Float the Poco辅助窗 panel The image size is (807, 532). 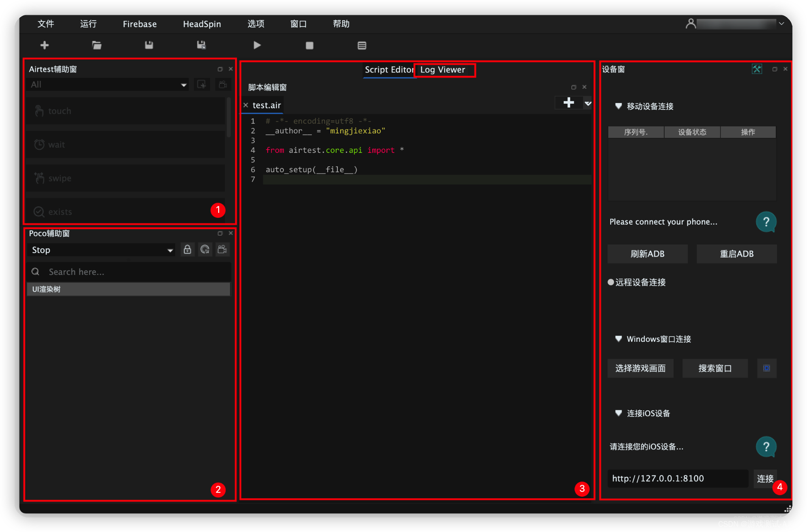click(220, 234)
